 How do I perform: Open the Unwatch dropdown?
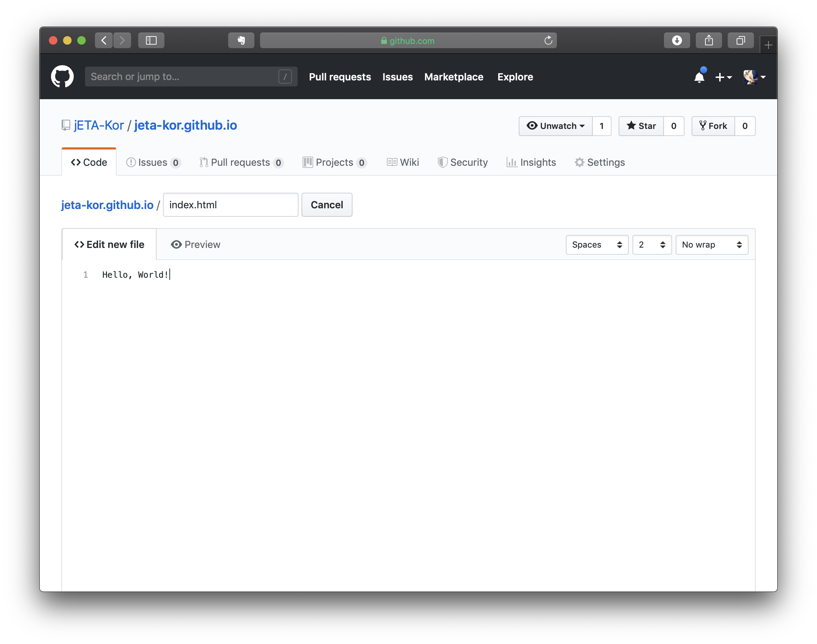tap(556, 126)
